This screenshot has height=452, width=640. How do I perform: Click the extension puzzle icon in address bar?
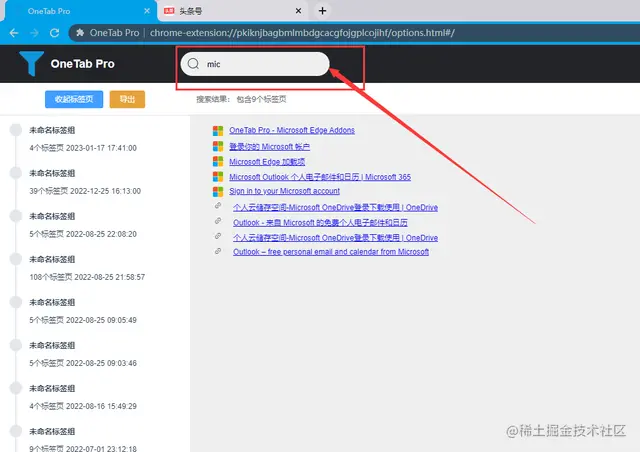[80, 33]
